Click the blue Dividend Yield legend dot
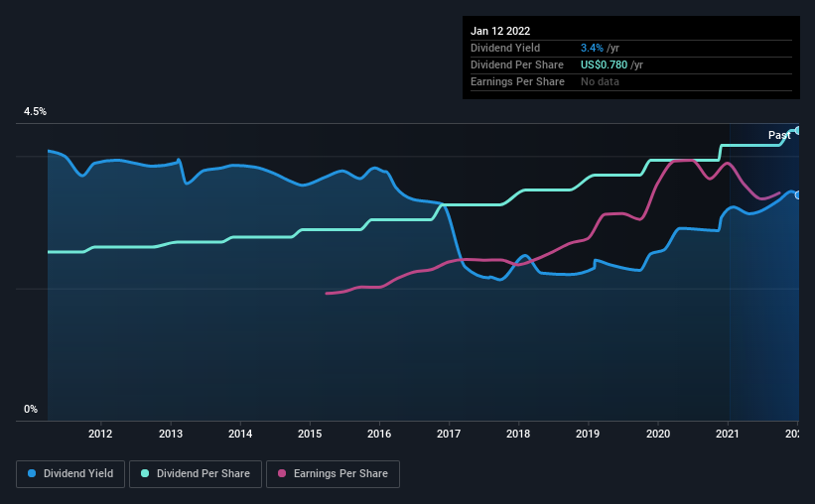 click(x=32, y=473)
